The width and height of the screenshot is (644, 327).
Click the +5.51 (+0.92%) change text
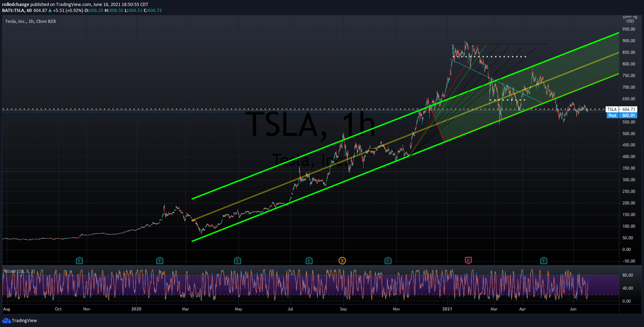68,11
